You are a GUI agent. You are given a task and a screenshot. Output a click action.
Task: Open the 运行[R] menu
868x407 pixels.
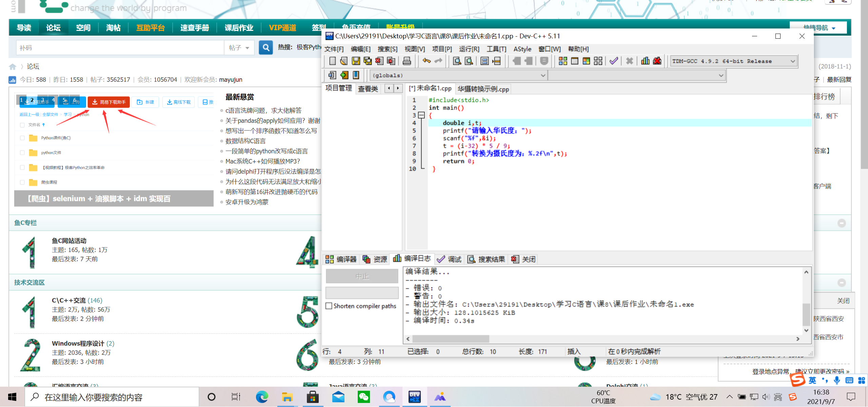[469, 49]
